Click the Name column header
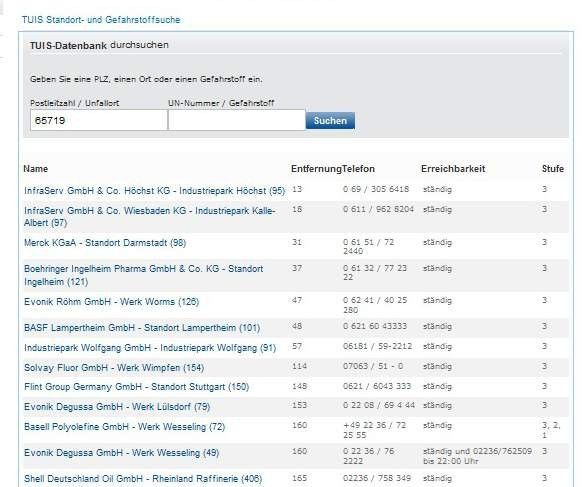Image resolution: width=587 pixels, height=487 pixels. [36, 169]
